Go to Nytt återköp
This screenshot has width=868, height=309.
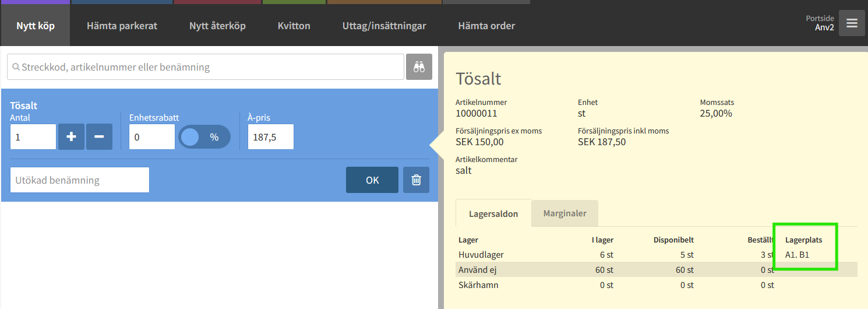pyautogui.click(x=217, y=26)
